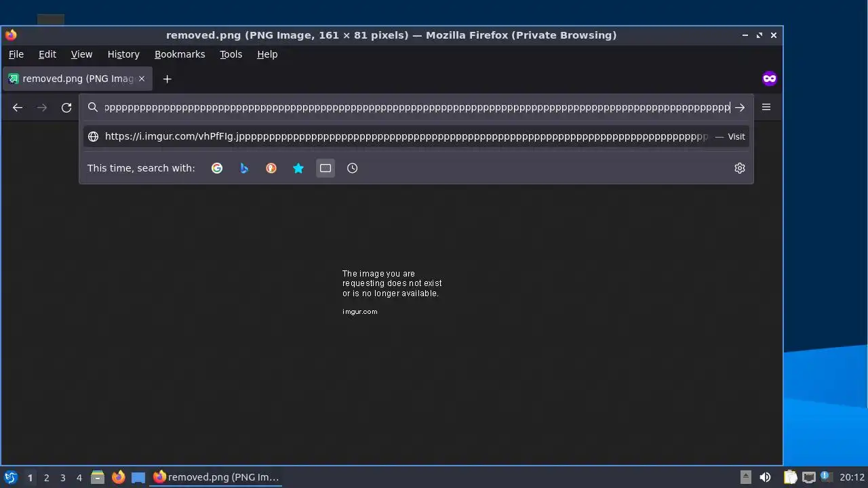Open search settings gear

[x=740, y=168]
